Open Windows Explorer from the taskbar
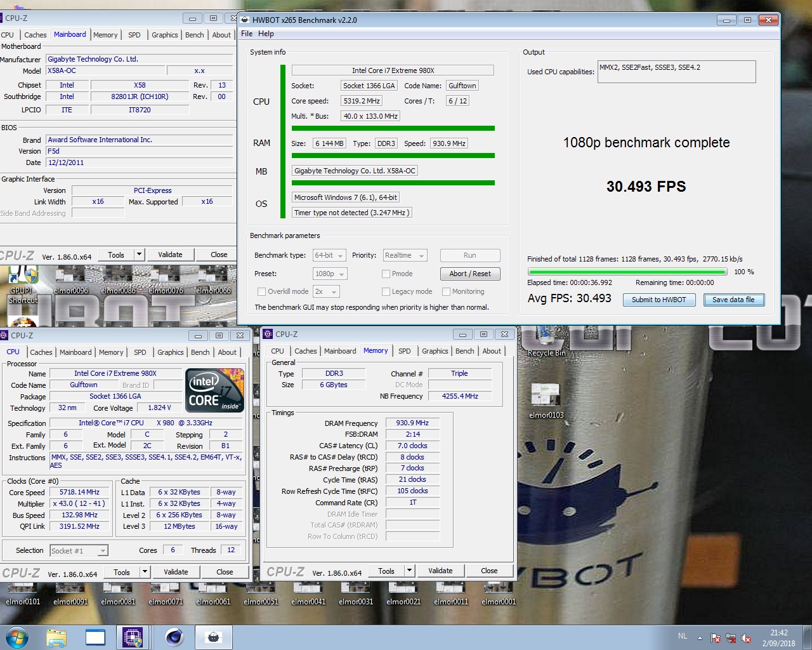The height and width of the screenshot is (650, 812). (x=56, y=637)
